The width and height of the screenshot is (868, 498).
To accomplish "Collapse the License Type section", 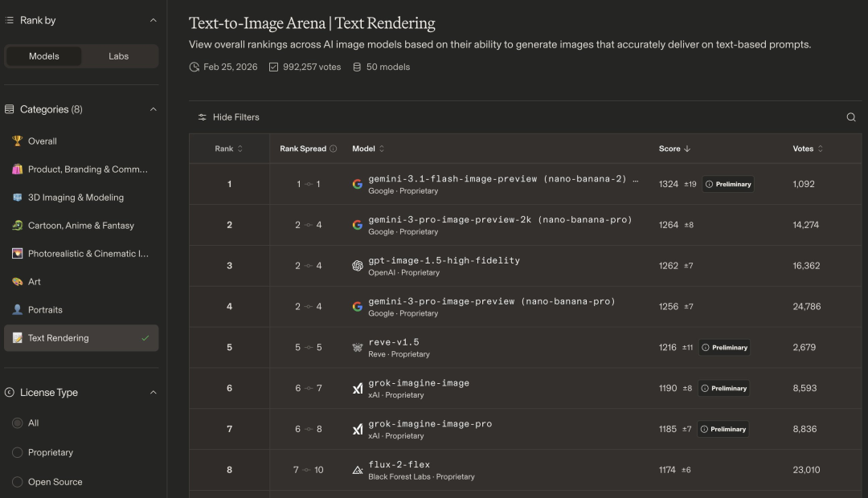I will [154, 393].
